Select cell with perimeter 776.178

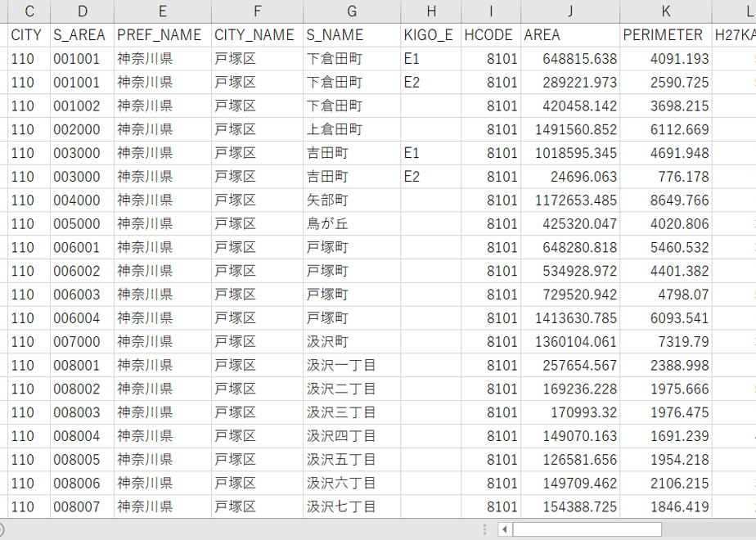666,177
